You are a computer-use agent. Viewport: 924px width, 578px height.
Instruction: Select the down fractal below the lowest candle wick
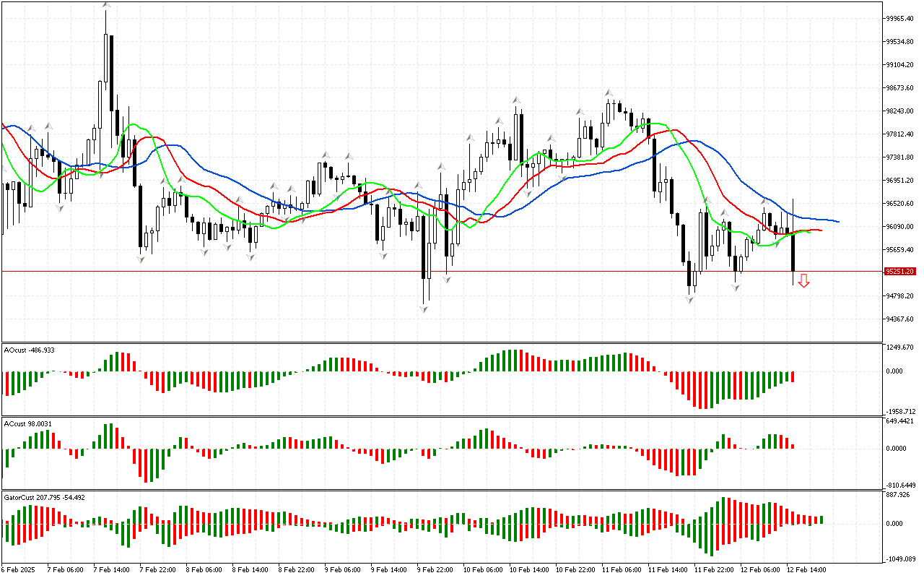tap(423, 309)
